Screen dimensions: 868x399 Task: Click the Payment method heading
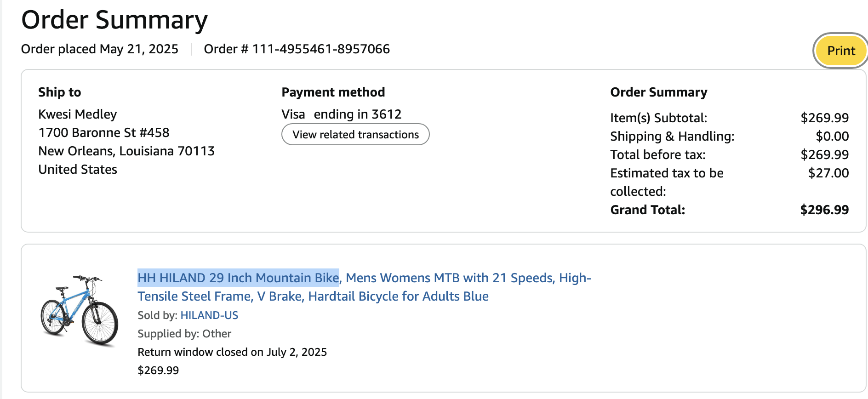point(333,92)
